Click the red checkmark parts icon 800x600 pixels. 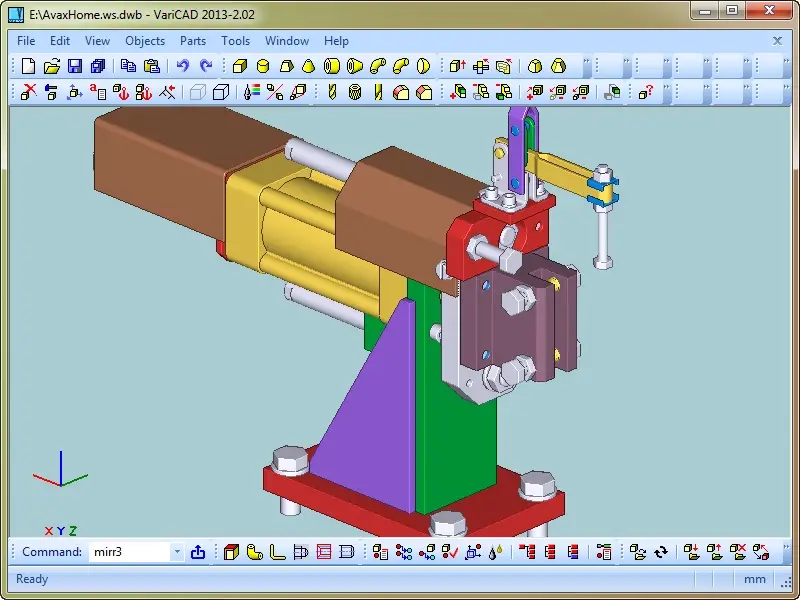450,552
